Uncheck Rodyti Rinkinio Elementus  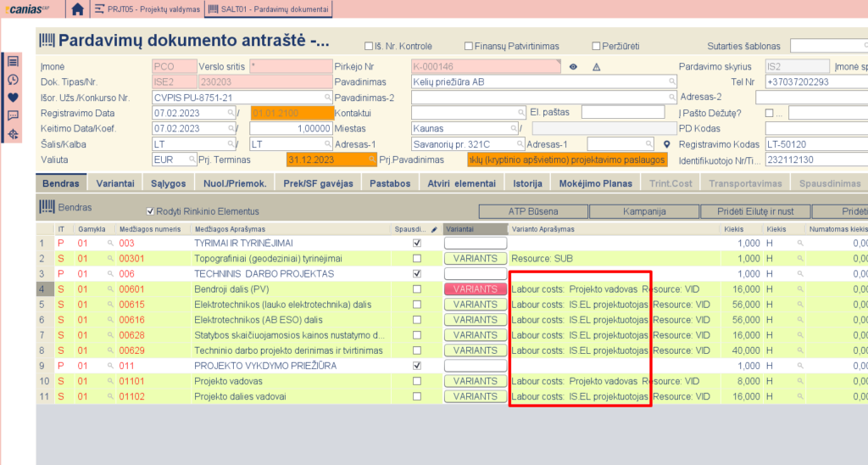coord(151,211)
